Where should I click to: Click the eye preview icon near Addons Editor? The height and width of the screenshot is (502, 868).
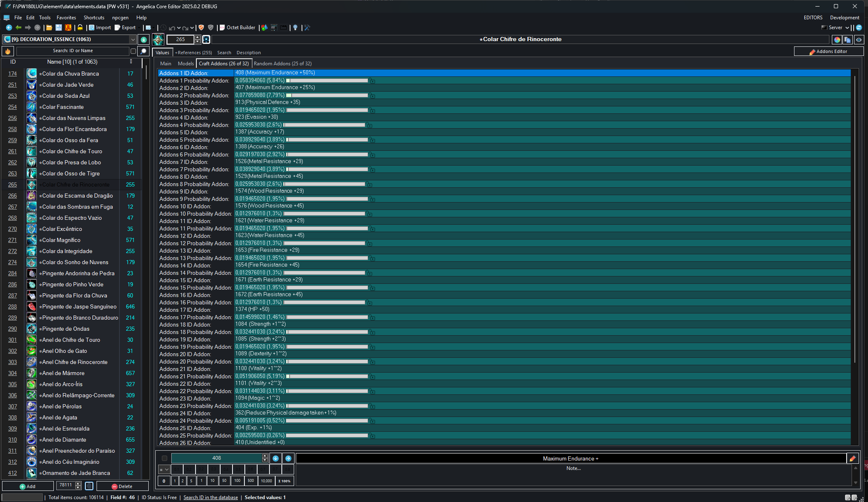tap(859, 39)
